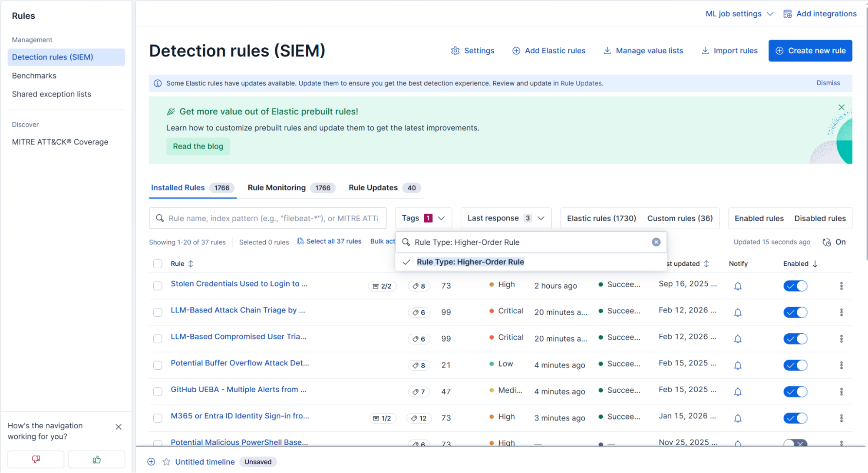This screenshot has width=868, height=473.
Task: Star the Untitled timeline as favorite
Action: 166,462
